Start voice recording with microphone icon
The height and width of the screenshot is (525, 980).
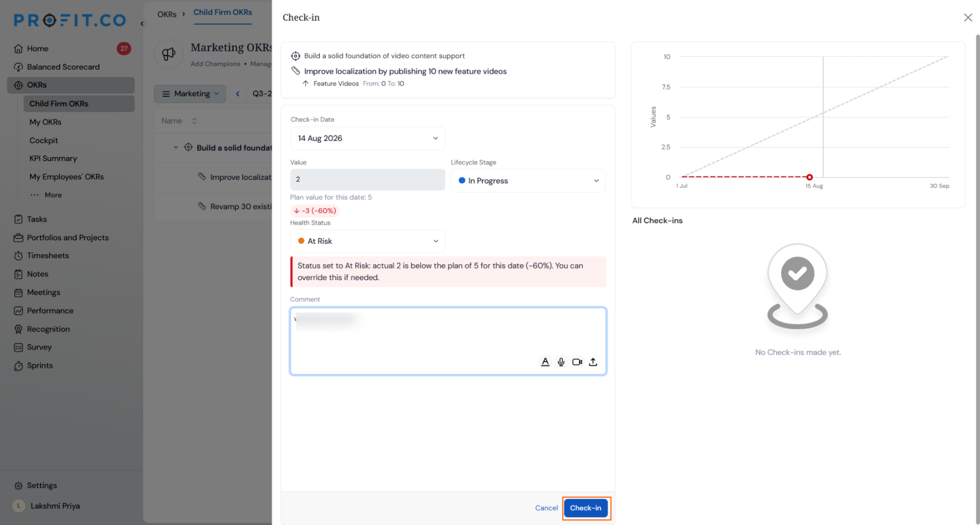pyautogui.click(x=561, y=362)
